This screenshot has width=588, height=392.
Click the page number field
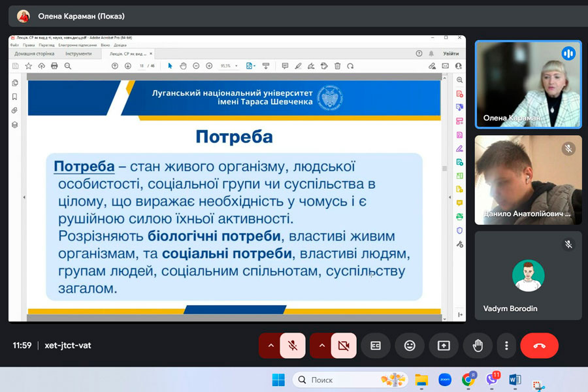[142, 66]
